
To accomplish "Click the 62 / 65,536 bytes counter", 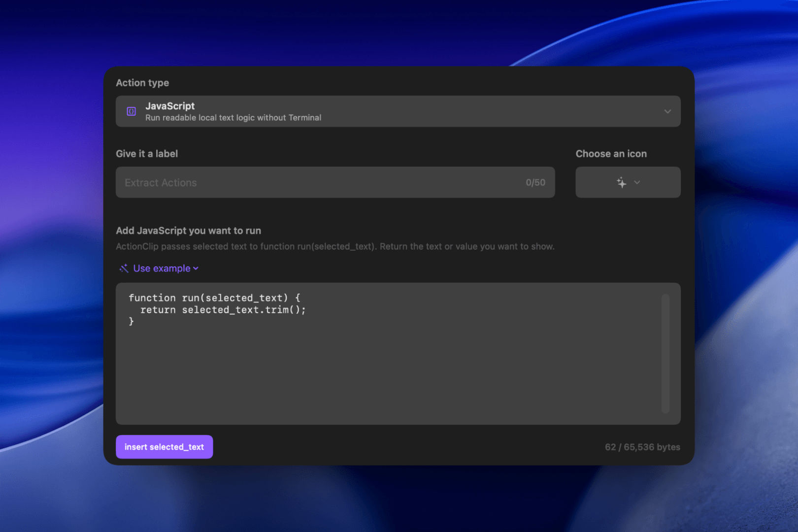I will 642,447.
